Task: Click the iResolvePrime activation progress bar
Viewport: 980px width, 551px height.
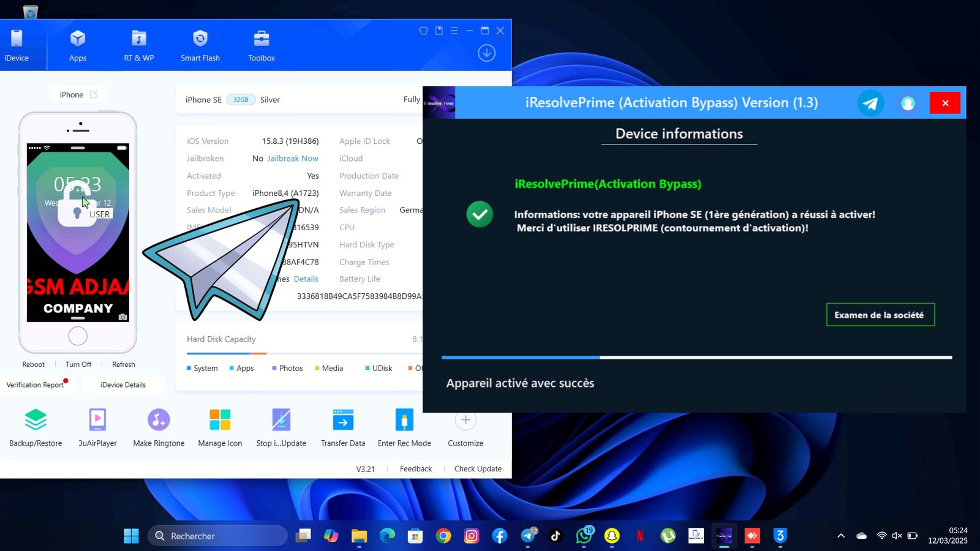Action: click(696, 357)
